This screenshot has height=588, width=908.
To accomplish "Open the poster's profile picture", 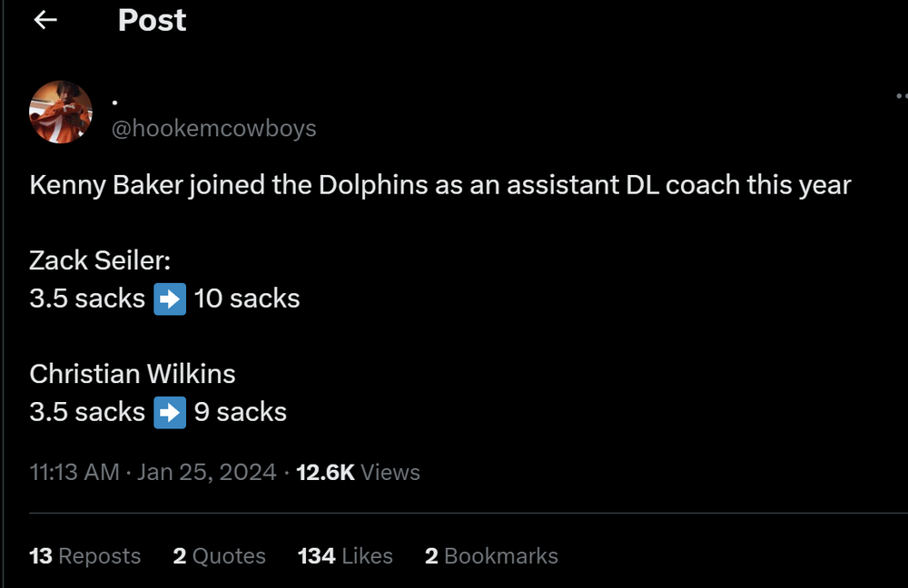I will tap(61, 113).
